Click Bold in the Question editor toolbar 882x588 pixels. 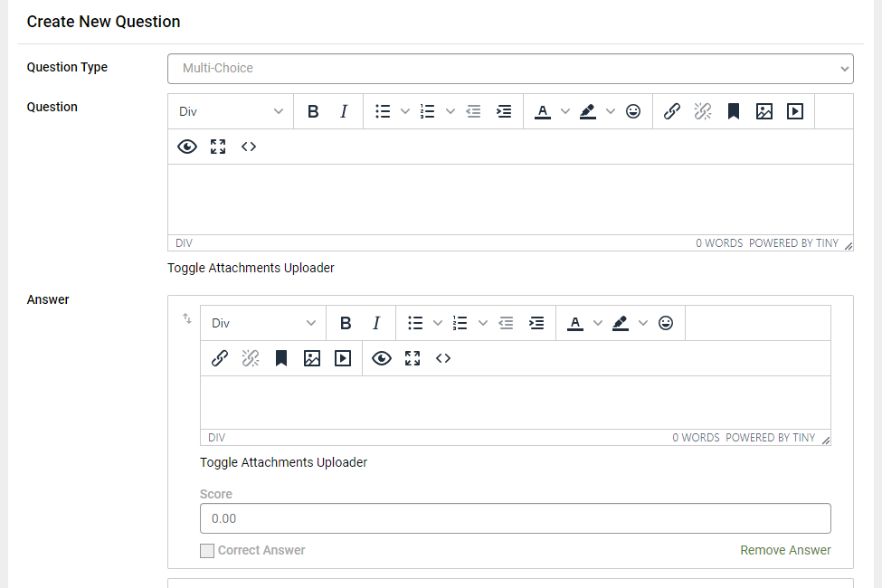click(x=313, y=111)
